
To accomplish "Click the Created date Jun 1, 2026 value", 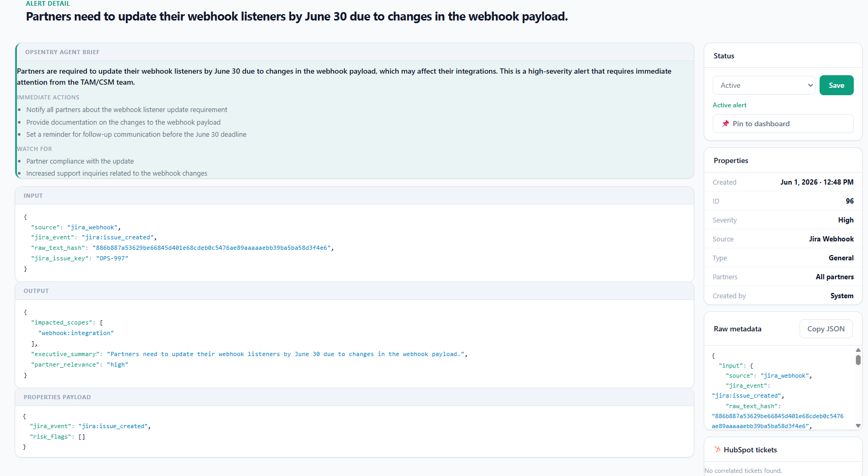I will [817, 182].
